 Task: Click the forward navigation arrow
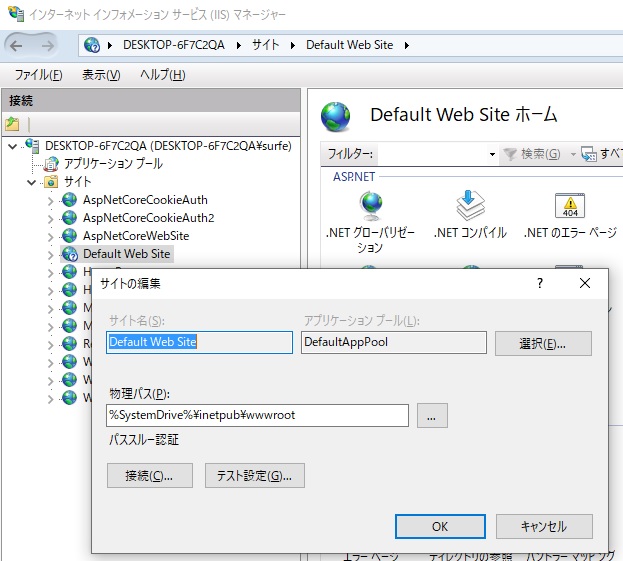(47, 46)
